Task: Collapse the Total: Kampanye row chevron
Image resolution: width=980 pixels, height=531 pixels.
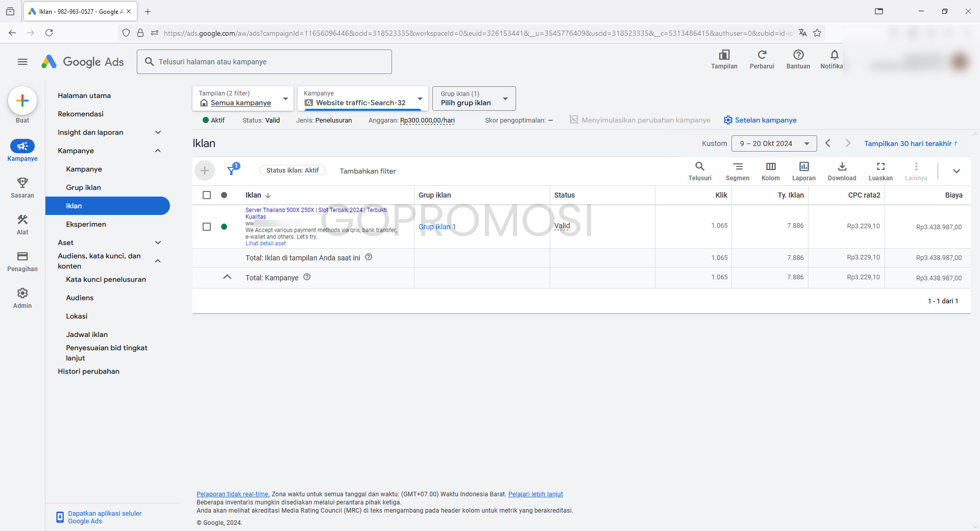Action: [227, 277]
